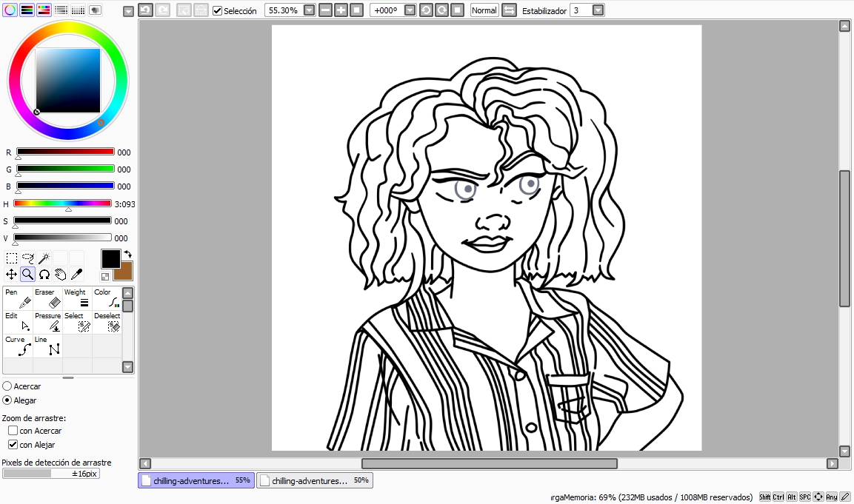The width and height of the screenshot is (854, 504).
Task: Click the red R channel slider
Action: pos(65,152)
